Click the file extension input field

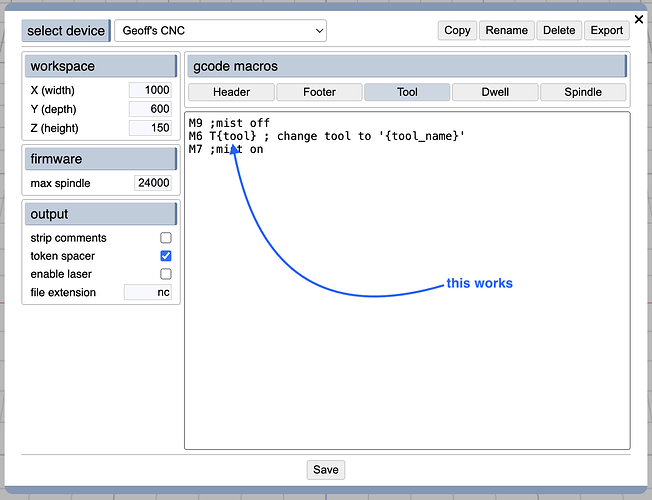149,292
